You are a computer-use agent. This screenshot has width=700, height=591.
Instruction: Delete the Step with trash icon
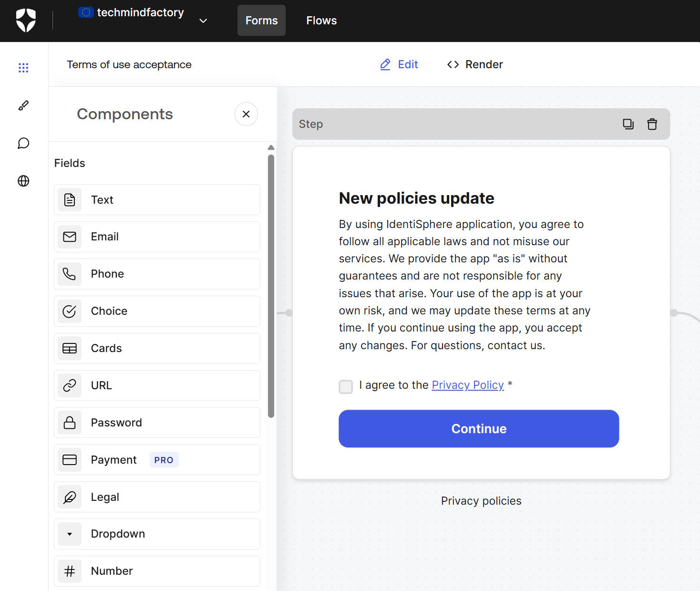652,124
